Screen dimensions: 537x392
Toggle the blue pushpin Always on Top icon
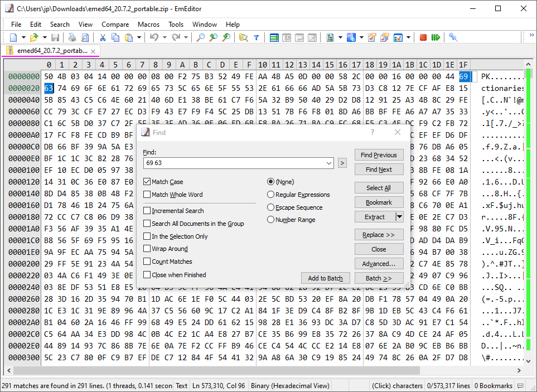pyautogui.click(x=453, y=37)
